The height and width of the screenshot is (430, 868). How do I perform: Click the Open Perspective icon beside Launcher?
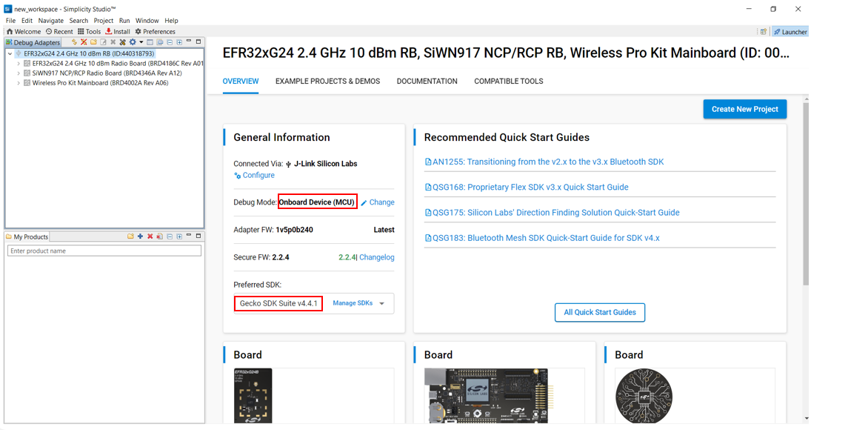pos(763,32)
